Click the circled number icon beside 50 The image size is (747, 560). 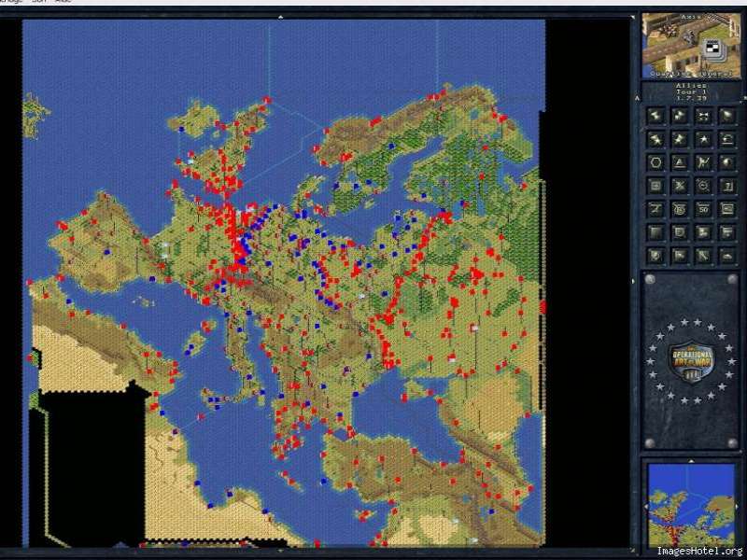680,209
